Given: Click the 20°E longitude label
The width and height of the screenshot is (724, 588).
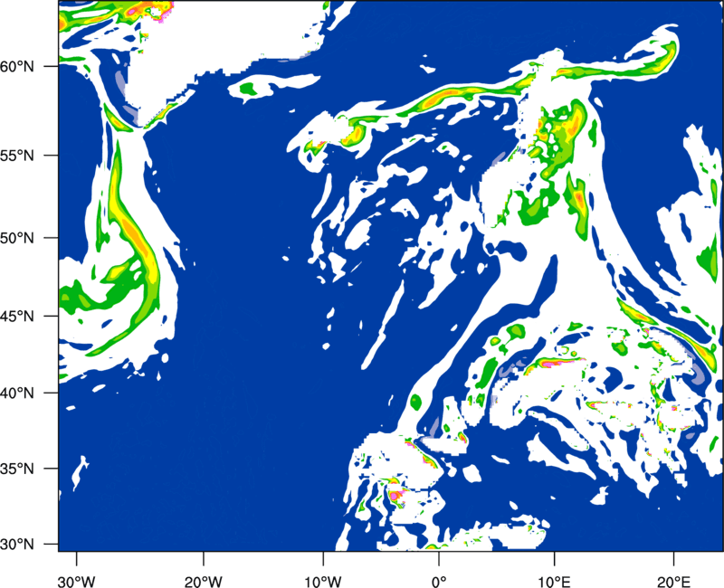Looking at the screenshot, I should [673, 582].
